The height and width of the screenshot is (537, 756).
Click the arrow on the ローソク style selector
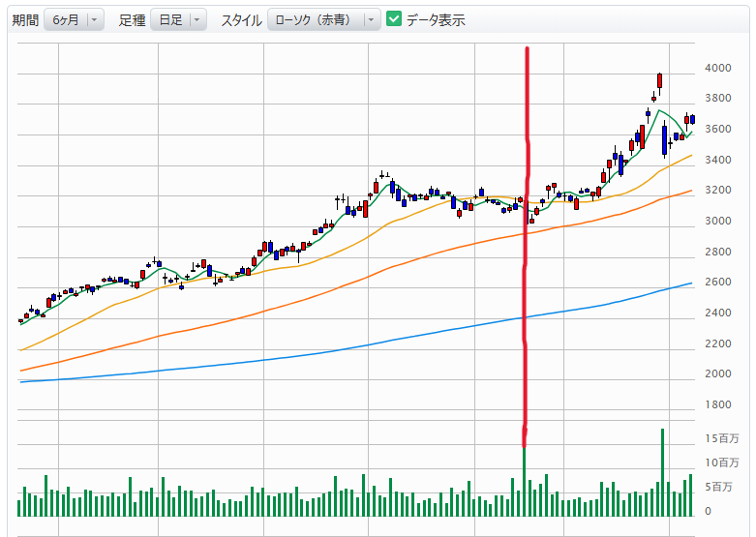(x=373, y=19)
